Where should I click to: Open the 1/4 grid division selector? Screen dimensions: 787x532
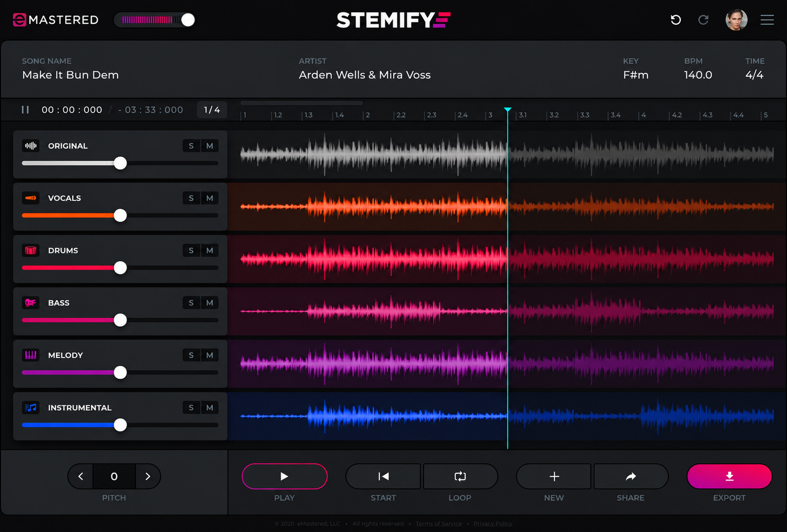[x=212, y=110]
